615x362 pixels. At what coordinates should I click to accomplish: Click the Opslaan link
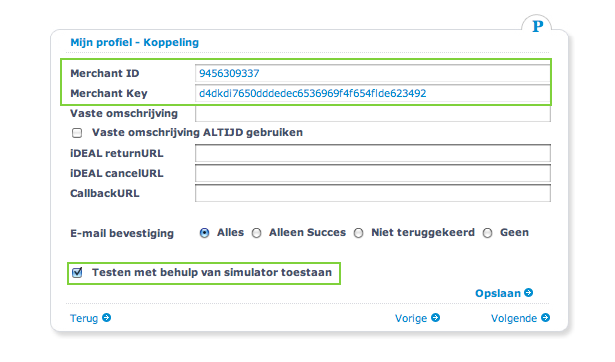(498, 293)
